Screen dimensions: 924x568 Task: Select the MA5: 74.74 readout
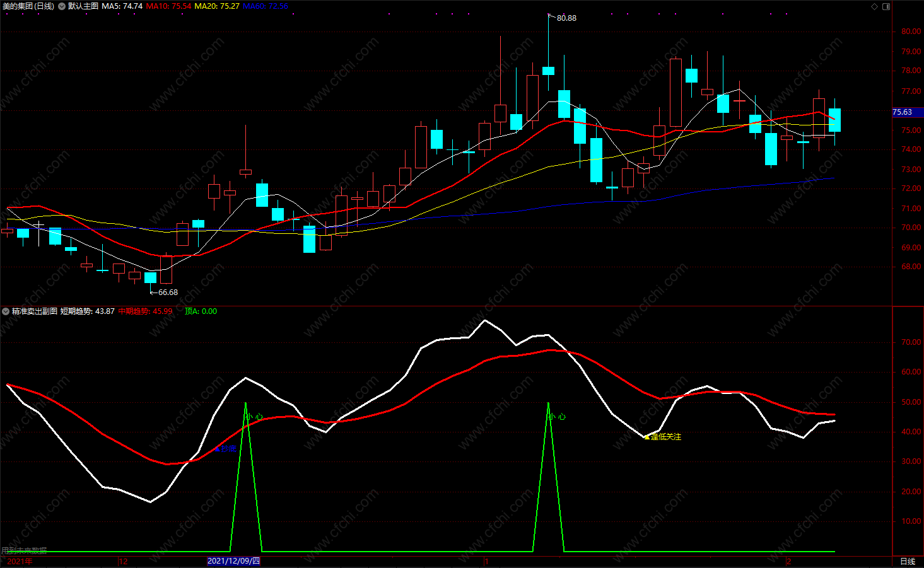(122, 6)
